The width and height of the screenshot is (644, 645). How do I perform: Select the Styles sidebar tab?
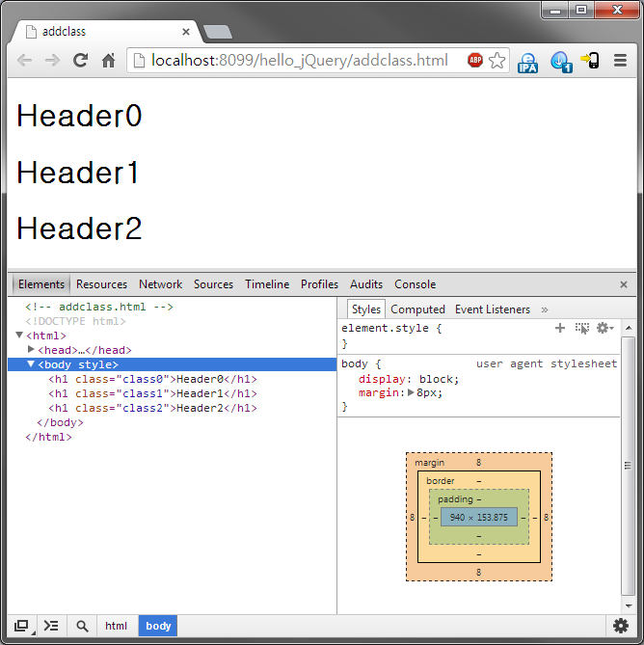(366, 309)
